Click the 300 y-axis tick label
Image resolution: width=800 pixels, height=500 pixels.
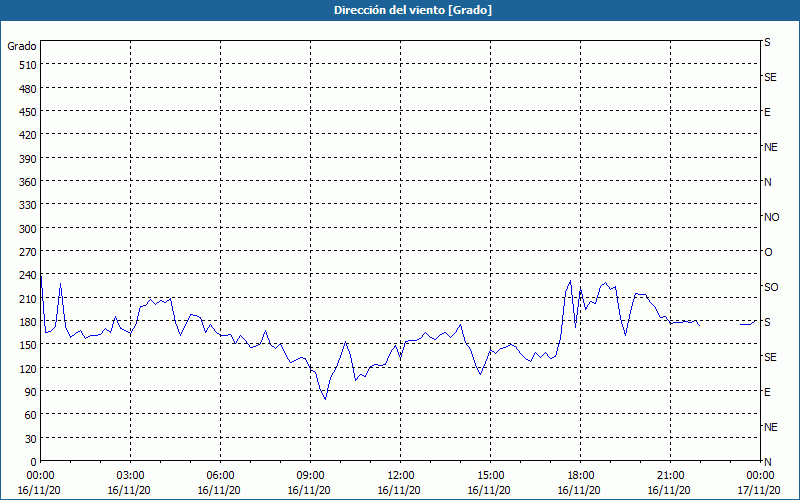(x=28, y=229)
